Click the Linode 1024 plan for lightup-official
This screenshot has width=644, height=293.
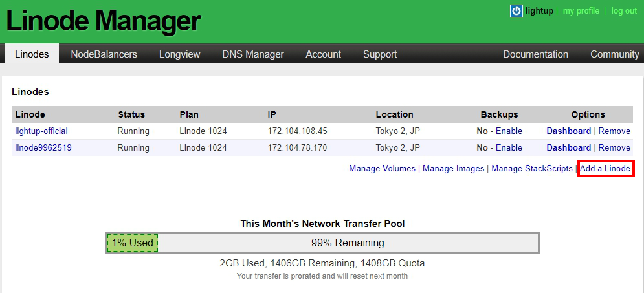pyautogui.click(x=203, y=131)
